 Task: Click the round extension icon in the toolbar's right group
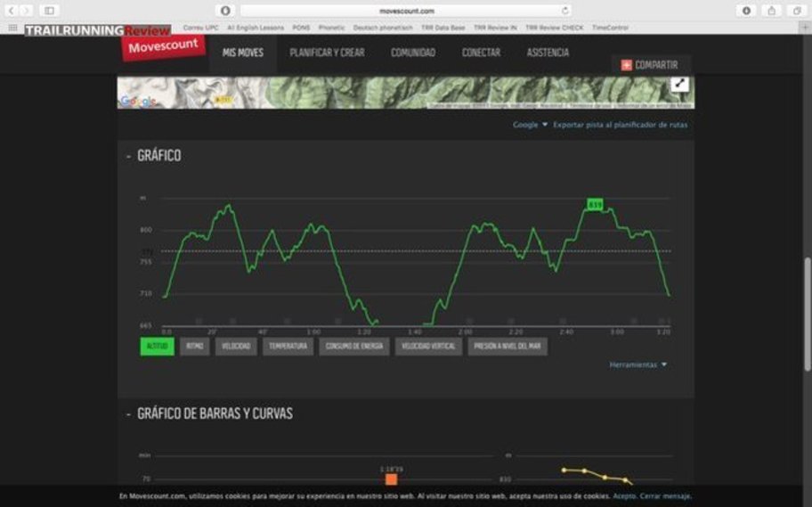click(746, 11)
